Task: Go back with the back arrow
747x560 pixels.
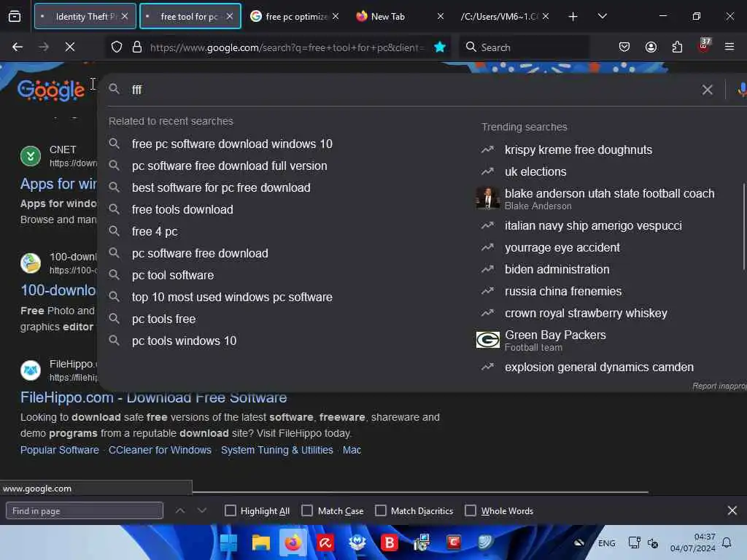Action: tap(18, 47)
